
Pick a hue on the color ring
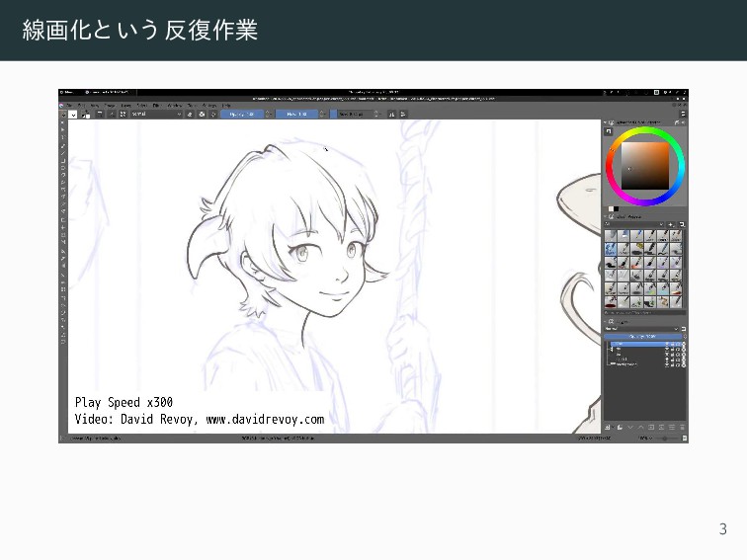(645, 131)
